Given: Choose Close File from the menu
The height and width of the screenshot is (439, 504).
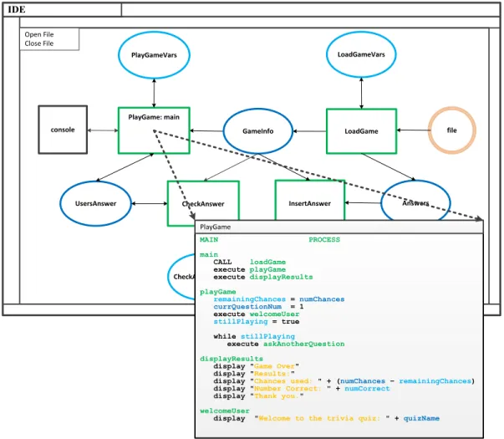Looking at the screenshot, I should point(39,43).
